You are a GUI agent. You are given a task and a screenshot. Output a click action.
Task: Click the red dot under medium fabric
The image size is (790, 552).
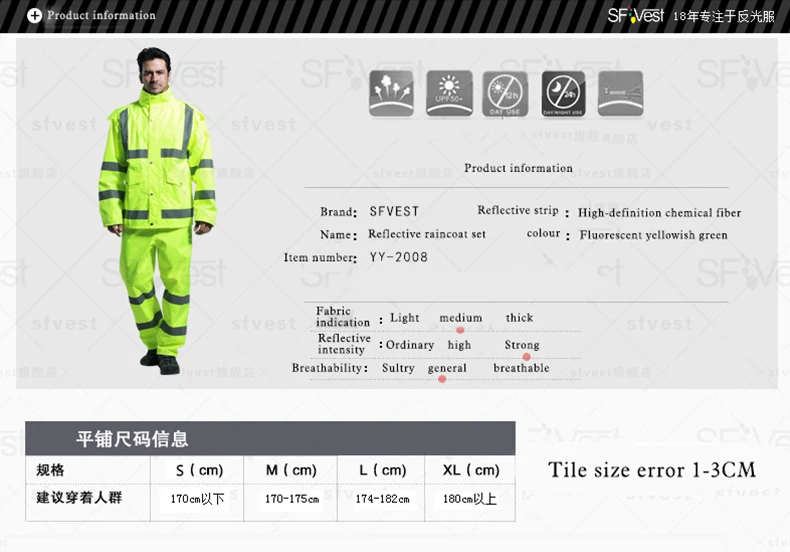coord(460,330)
